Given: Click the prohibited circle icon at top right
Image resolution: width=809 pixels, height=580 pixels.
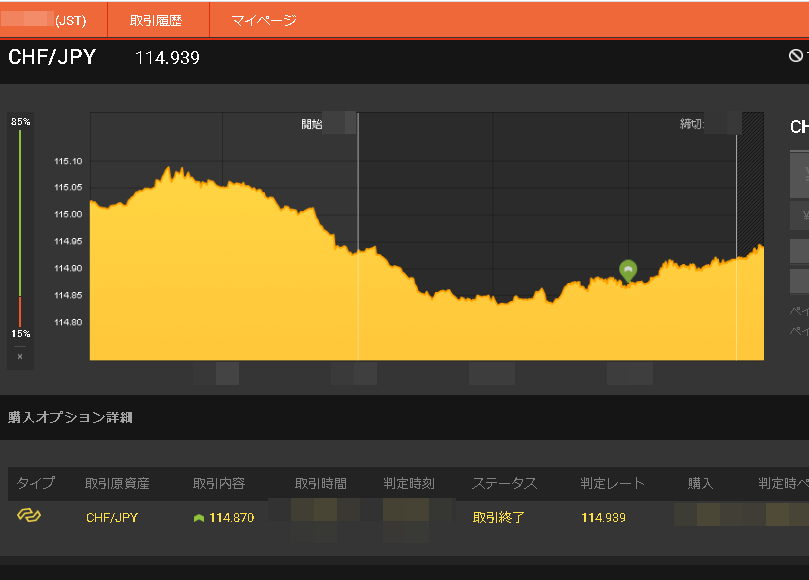Looking at the screenshot, I should (796, 55).
